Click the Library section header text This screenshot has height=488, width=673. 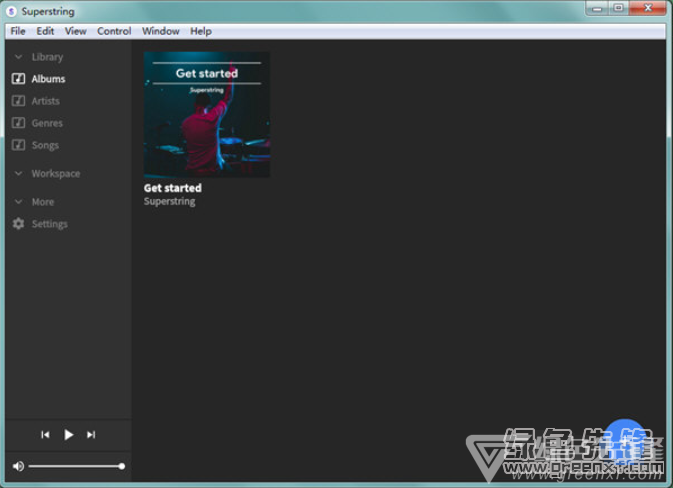47,57
